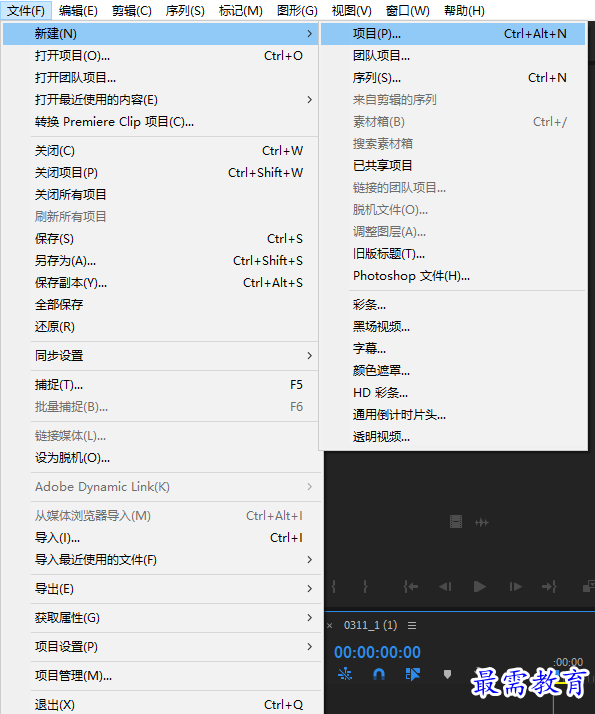The height and width of the screenshot is (714, 595).
Task: Click the Go to In point icon
Action: (411, 586)
